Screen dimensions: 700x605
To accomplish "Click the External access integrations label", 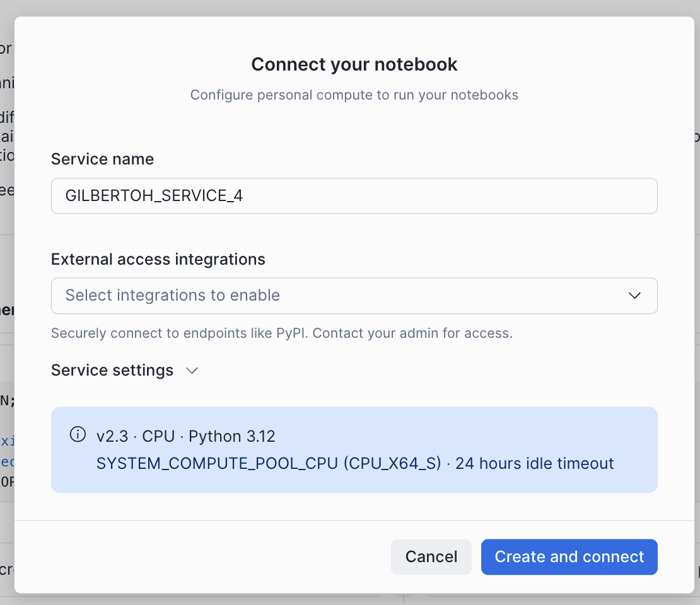I will click(158, 259).
